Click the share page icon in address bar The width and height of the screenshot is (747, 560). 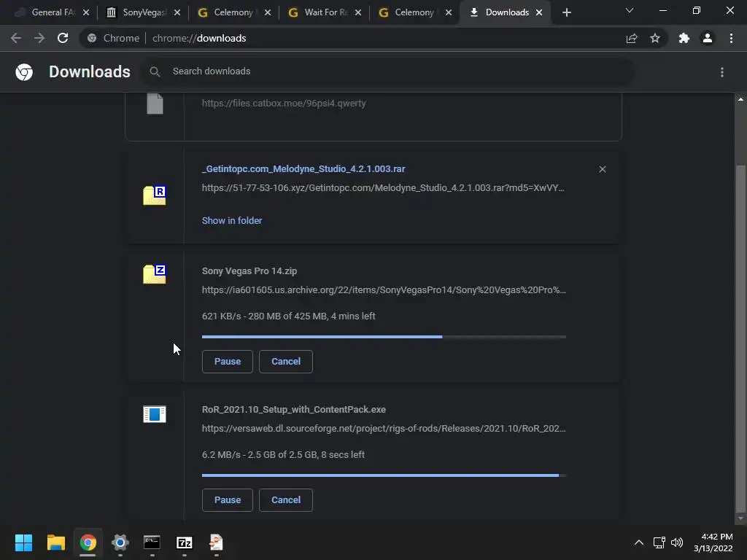[632, 38]
